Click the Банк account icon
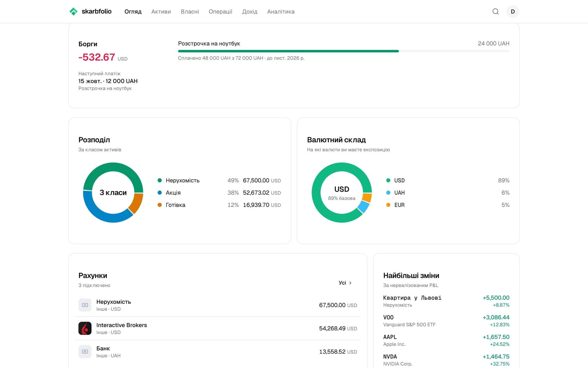 pos(85,352)
